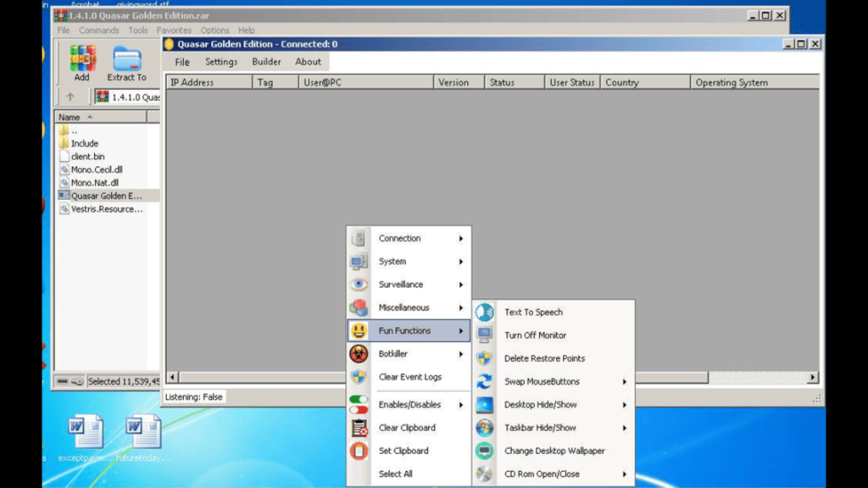This screenshot has width=868, height=488.
Task: Choose the Change Desktop Wallpaper entry
Action: [554, 451]
